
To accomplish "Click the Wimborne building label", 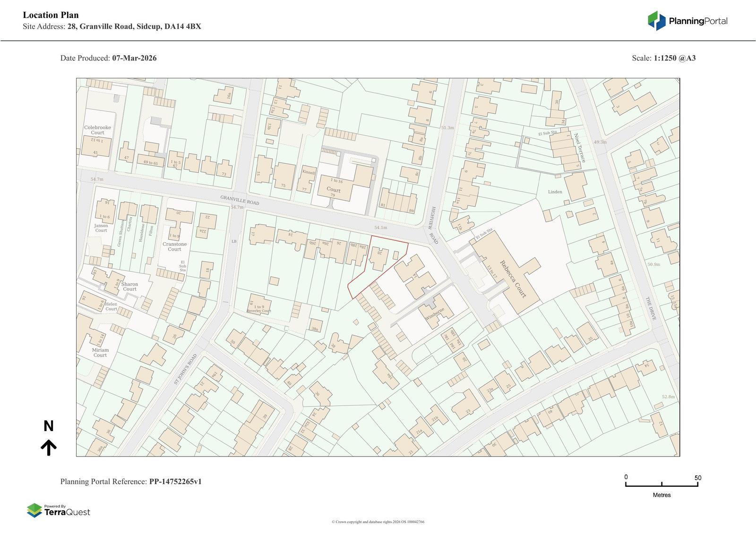I will coord(435,314).
